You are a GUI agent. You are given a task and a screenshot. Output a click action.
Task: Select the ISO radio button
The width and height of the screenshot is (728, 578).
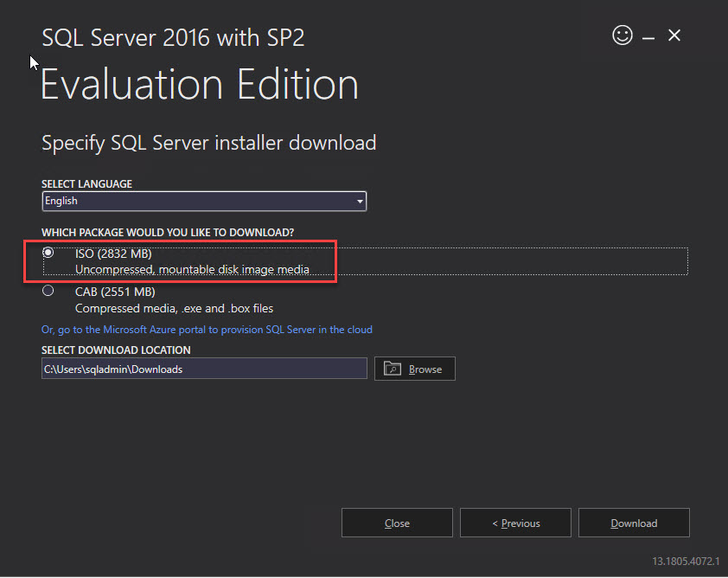click(x=48, y=253)
